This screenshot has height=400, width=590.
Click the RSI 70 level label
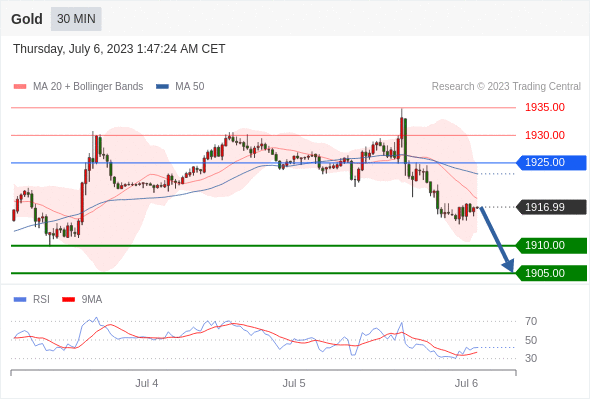click(531, 321)
